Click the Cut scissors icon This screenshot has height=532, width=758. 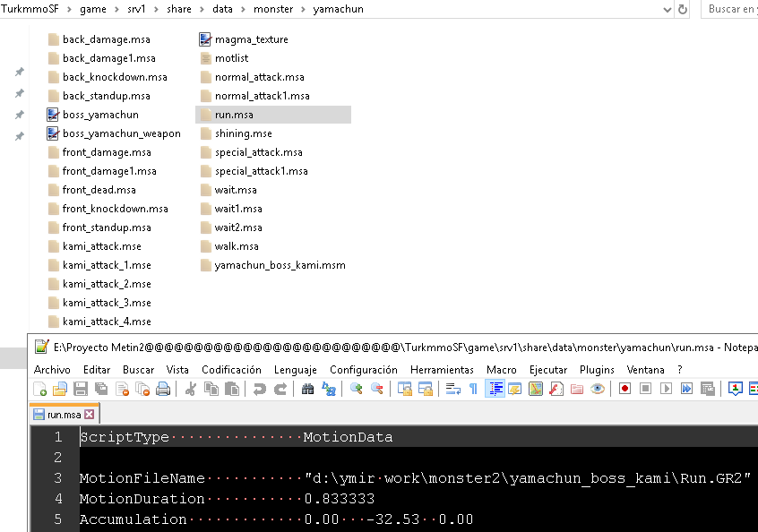pyautogui.click(x=191, y=389)
